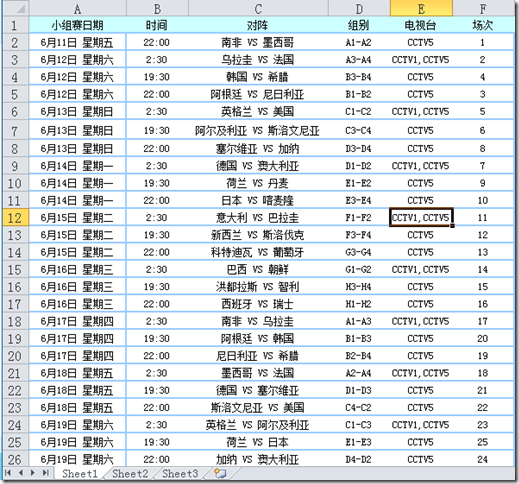The image size is (519, 484).
Task: Select column F header
Action: pyautogui.click(x=483, y=8)
